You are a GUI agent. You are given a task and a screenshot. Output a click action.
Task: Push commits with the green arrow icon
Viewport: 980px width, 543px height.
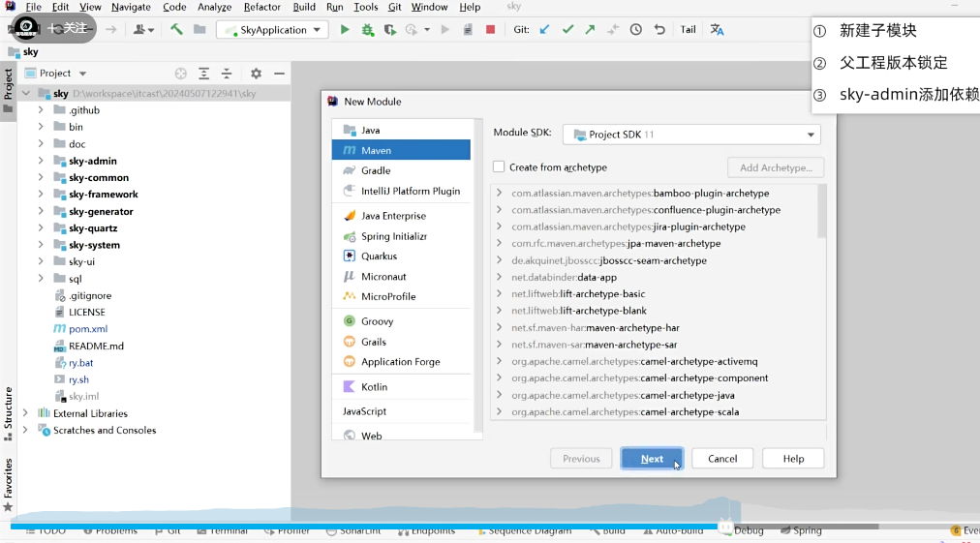[x=590, y=29]
